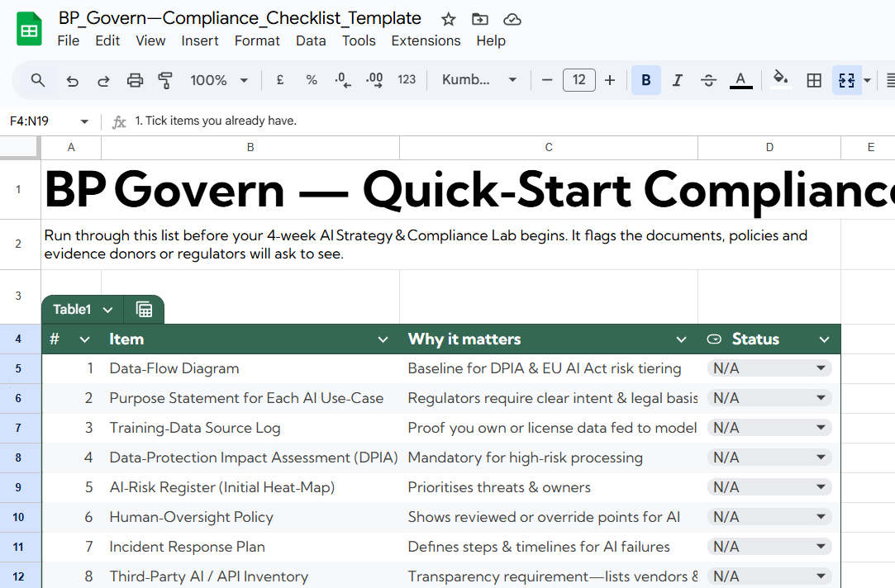Click the move to folder icon

click(x=479, y=19)
